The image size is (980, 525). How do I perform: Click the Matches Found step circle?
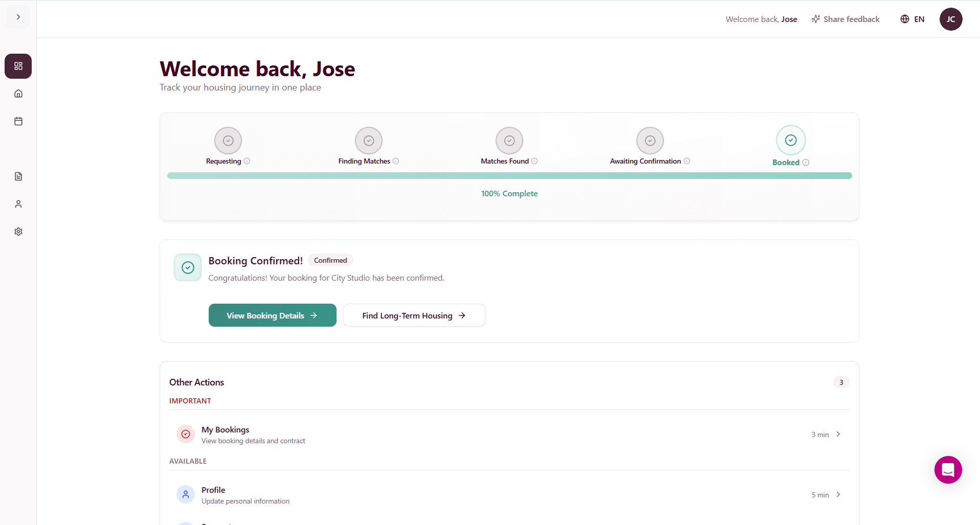coord(509,141)
